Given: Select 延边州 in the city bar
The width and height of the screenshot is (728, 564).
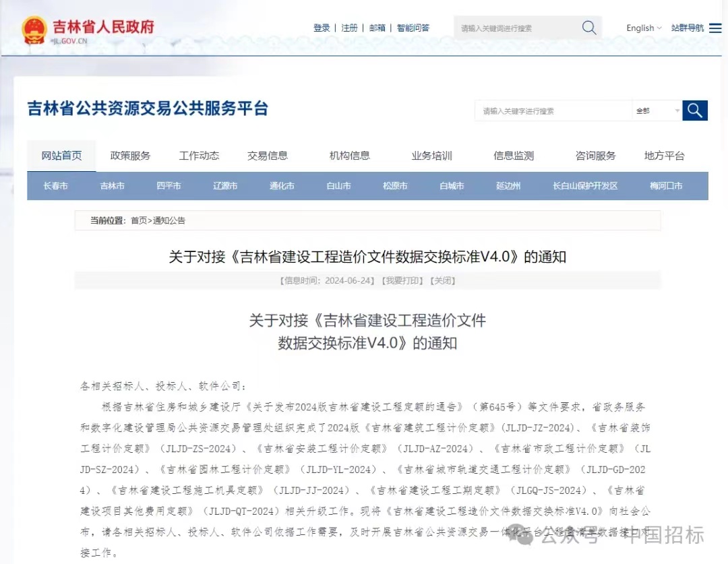Looking at the screenshot, I should [x=508, y=186].
